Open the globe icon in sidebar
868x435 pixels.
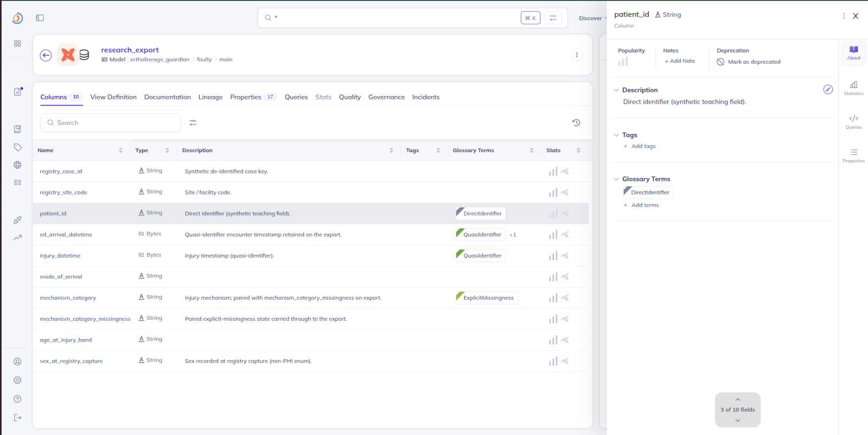coord(18,165)
